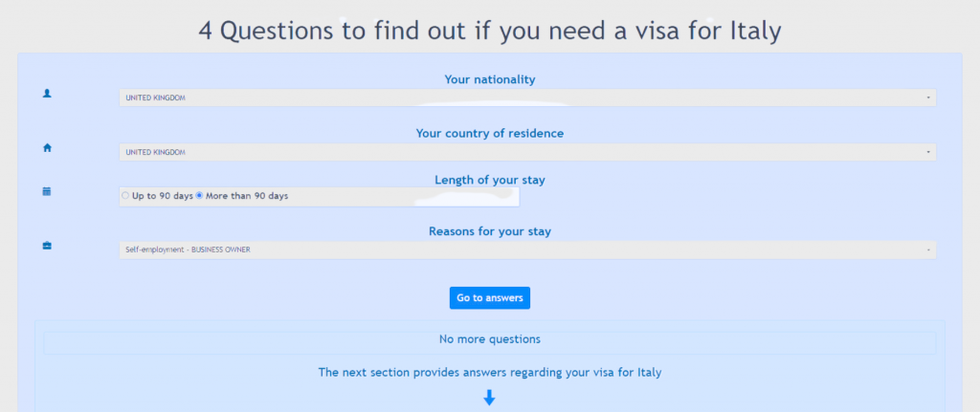Click the "No more questions" box

tap(489, 339)
